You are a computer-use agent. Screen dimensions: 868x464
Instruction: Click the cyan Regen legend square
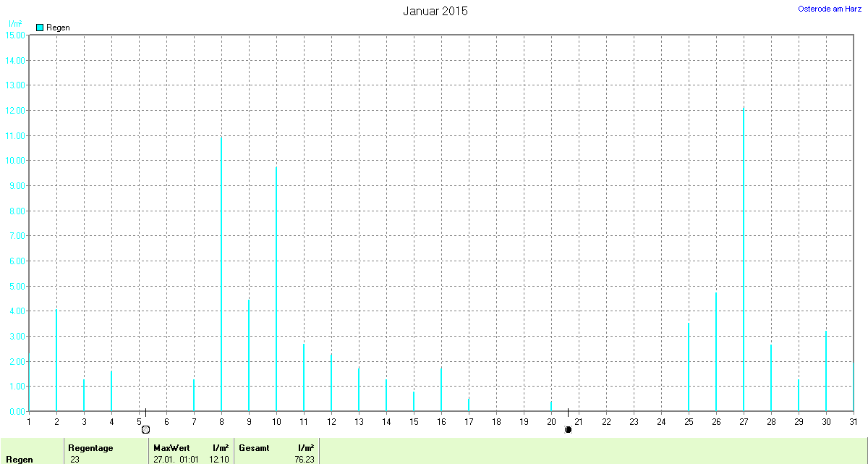click(40, 28)
